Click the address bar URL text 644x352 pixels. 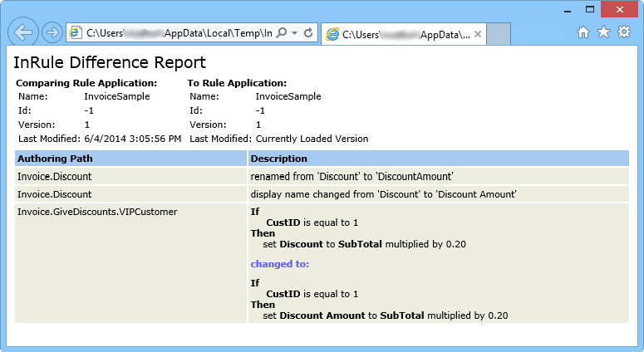tap(179, 33)
